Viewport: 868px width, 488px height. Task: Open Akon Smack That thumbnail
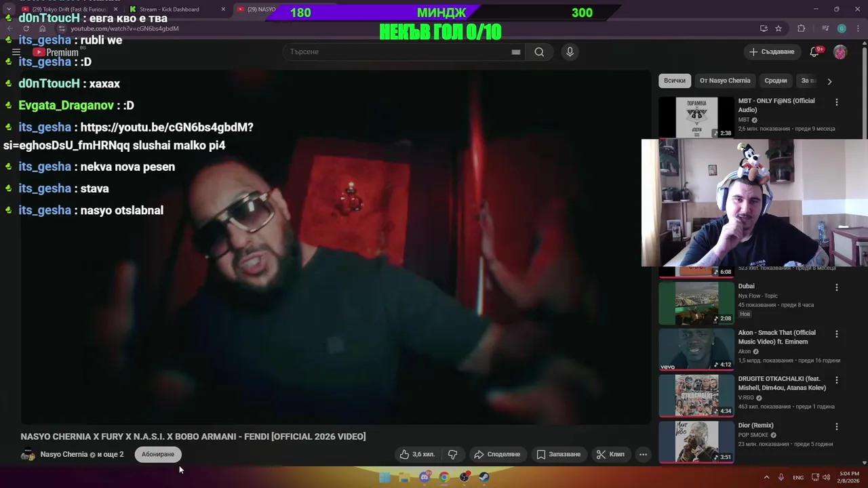(696, 350)
